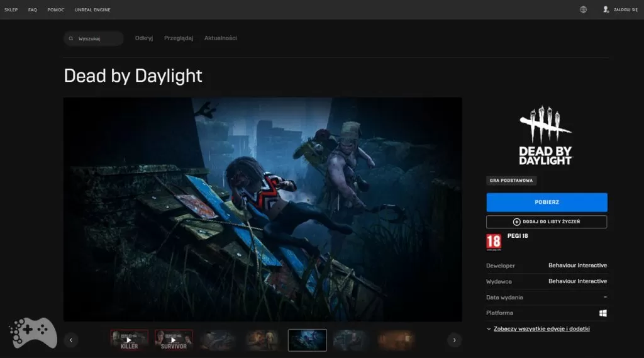This screenshot has width=644, height=358.
Task: Click the GRA PODSTAWOWA badge
Action: pyautogui.click(x=511, y=181)
